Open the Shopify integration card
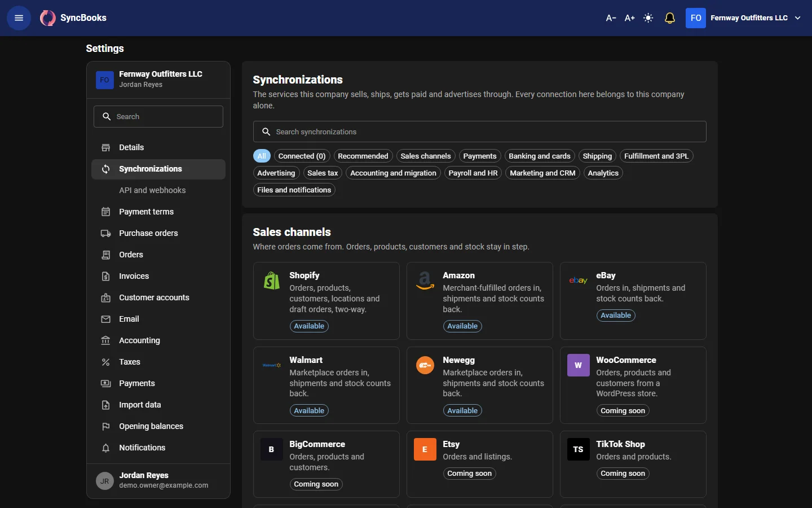The image size is (812, 508). (326, 301)
